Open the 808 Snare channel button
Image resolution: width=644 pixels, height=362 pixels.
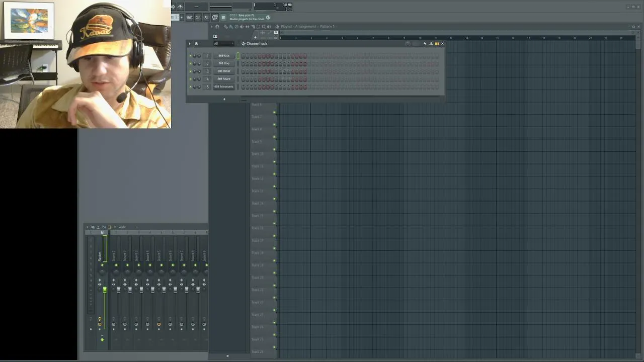tap(224, 79)
